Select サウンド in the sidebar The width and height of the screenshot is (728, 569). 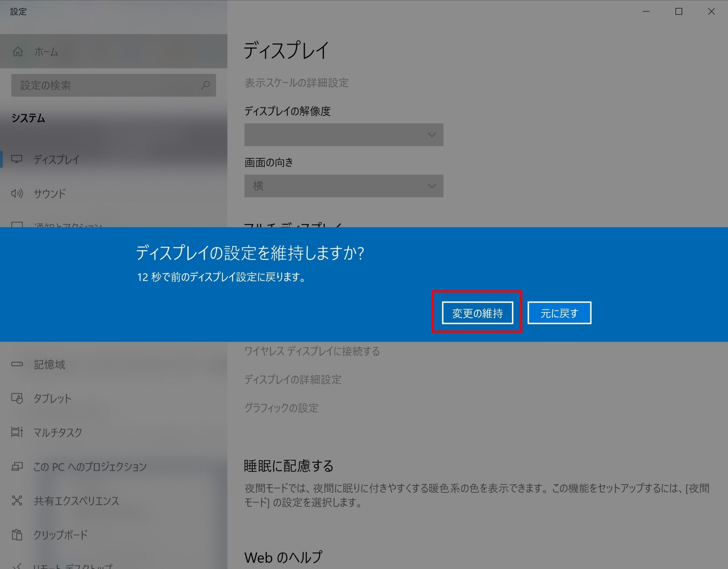[50, 193]
